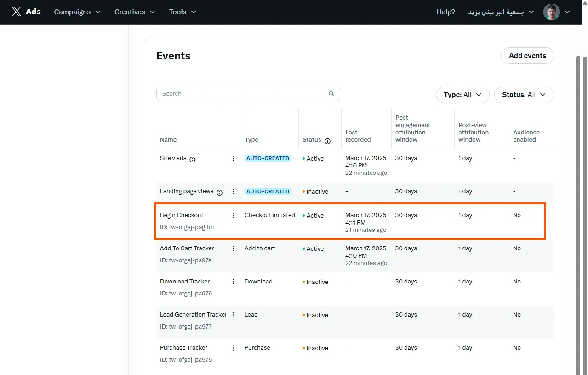Click the Download Tracker event name

(x=185, y=282)
